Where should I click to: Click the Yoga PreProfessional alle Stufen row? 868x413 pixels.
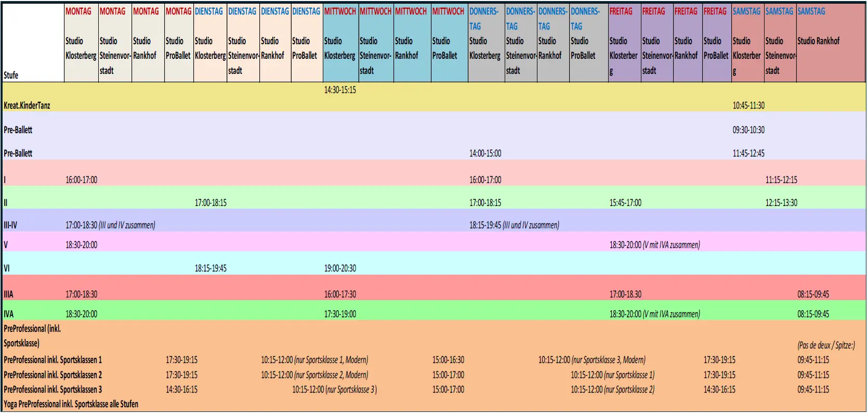pyautogui.click(x=71, y=404)
